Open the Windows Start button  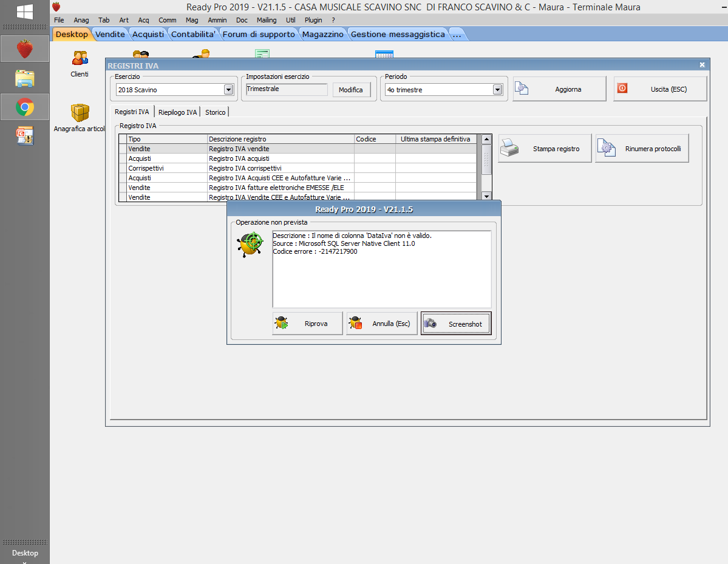tap(25, 12)
